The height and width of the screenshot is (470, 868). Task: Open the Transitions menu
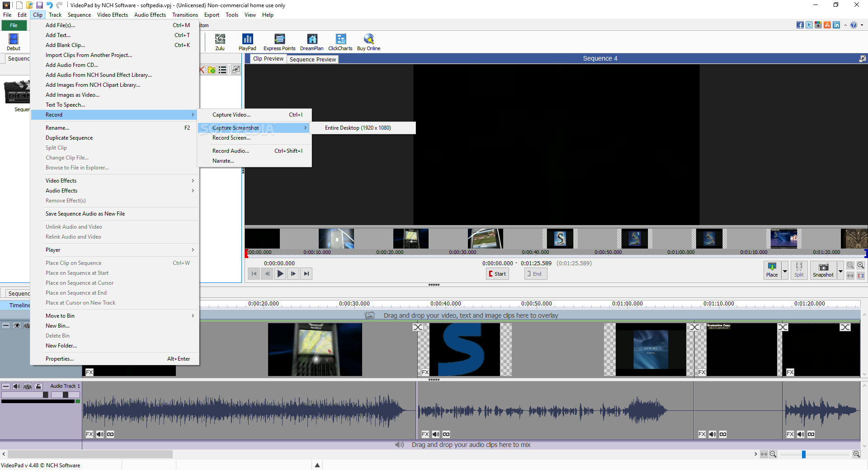pyautogui.click(x=185, y=15)
